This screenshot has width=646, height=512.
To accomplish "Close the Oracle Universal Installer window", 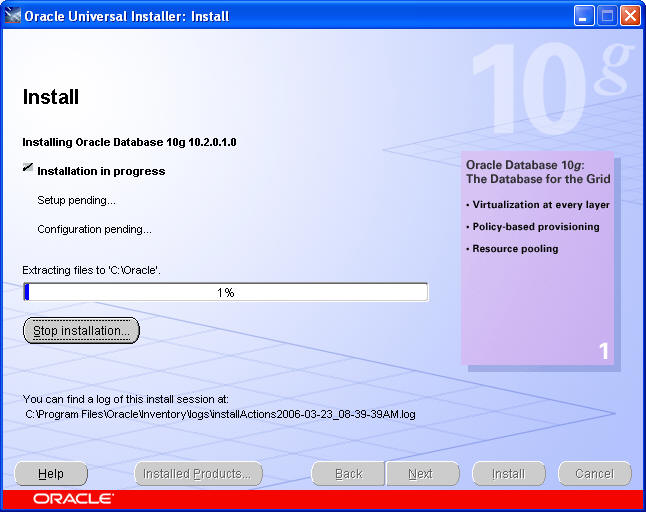I will click(630, 16).
